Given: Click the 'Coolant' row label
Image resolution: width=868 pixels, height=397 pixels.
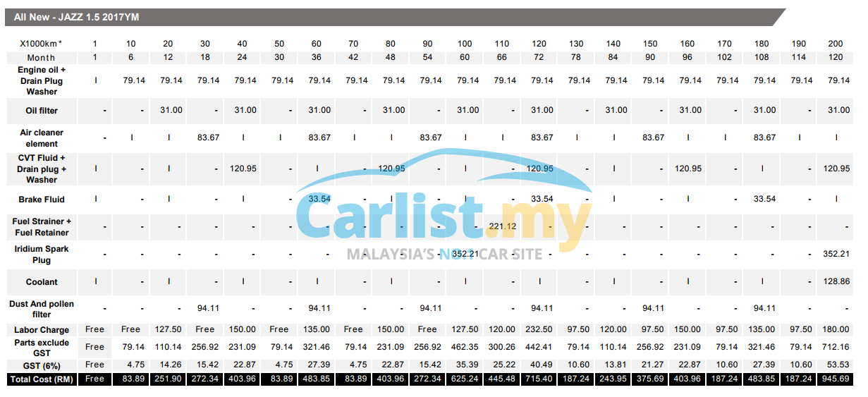Looking at the screenshot, I should pos(42,281).
